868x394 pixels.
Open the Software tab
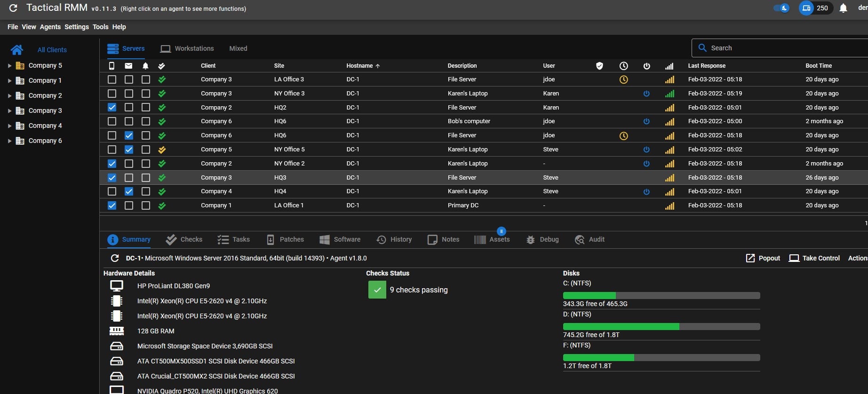click(340, 239)
